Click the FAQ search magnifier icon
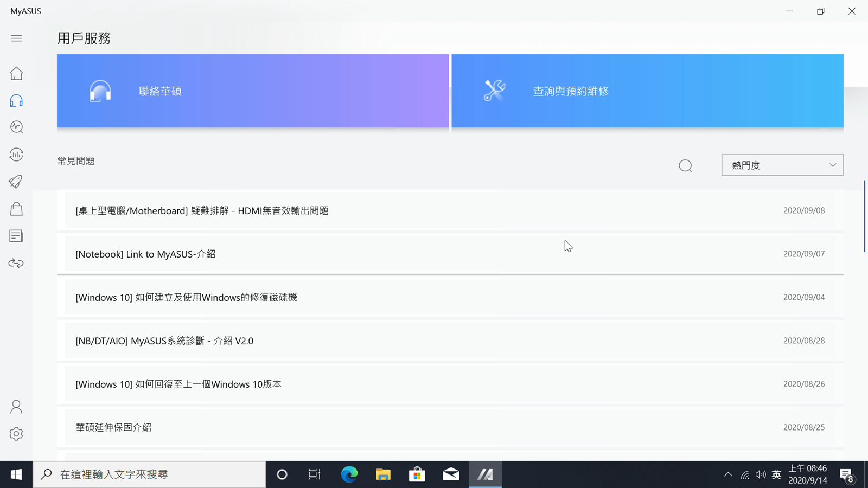 [685, 166]
